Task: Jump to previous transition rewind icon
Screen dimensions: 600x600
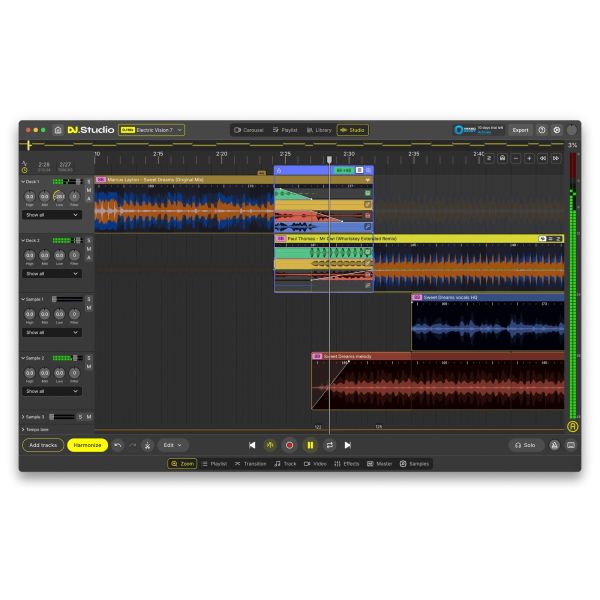Action: pyautogui.click(x=543, y=158)
